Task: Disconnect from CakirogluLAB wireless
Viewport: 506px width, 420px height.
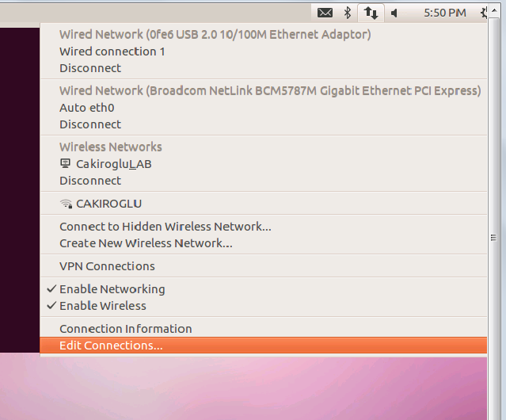Action: click(264, 181)
